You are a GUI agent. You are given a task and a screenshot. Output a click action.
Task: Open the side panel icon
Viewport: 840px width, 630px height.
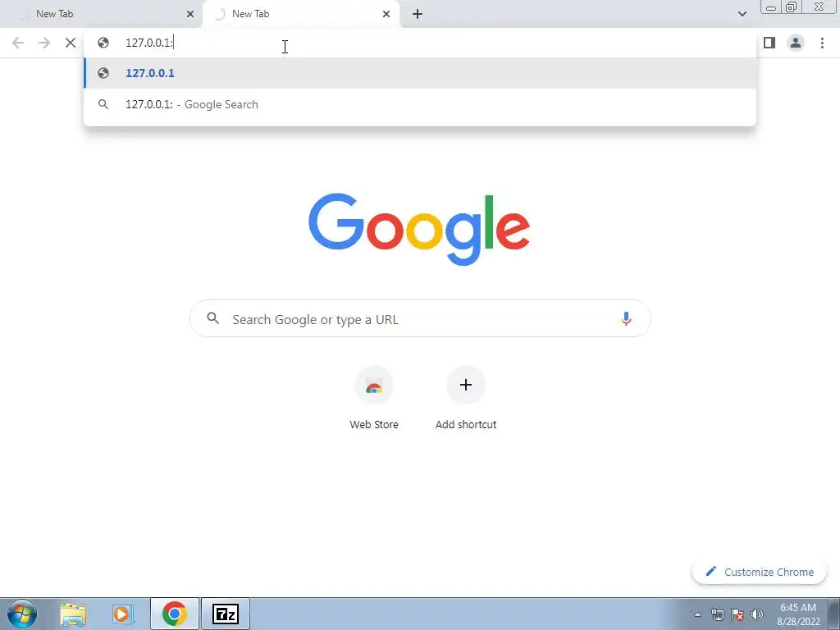769,43
